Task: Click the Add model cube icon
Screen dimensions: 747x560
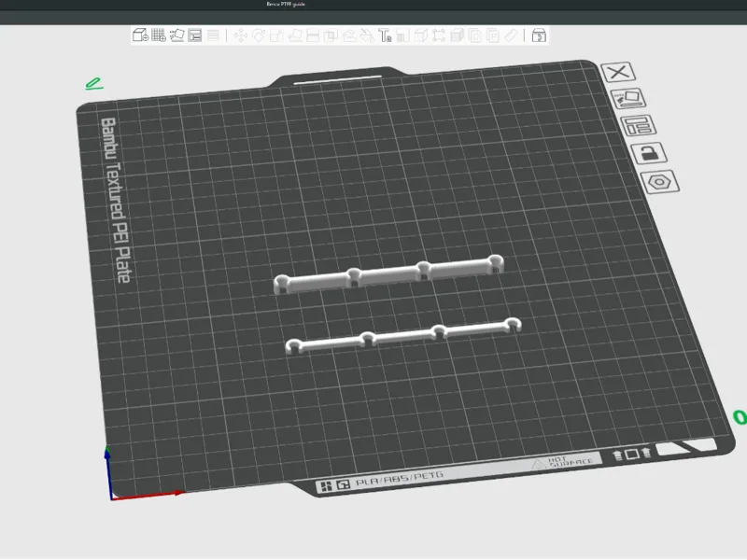Action: 140,35
